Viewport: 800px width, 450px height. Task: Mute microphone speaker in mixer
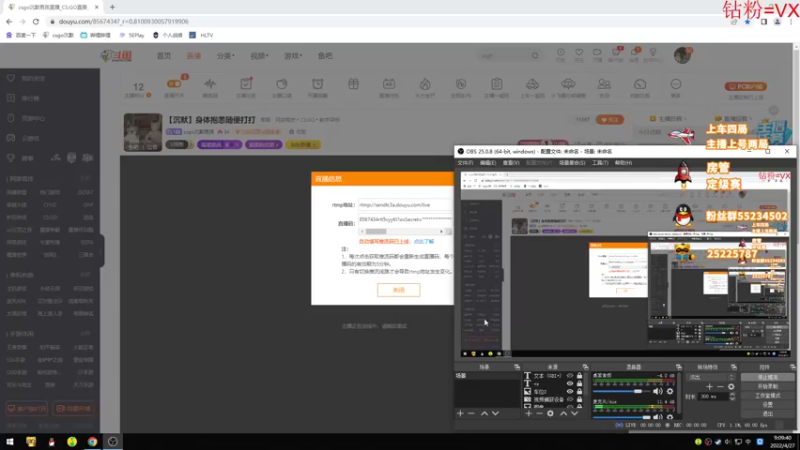658,417
